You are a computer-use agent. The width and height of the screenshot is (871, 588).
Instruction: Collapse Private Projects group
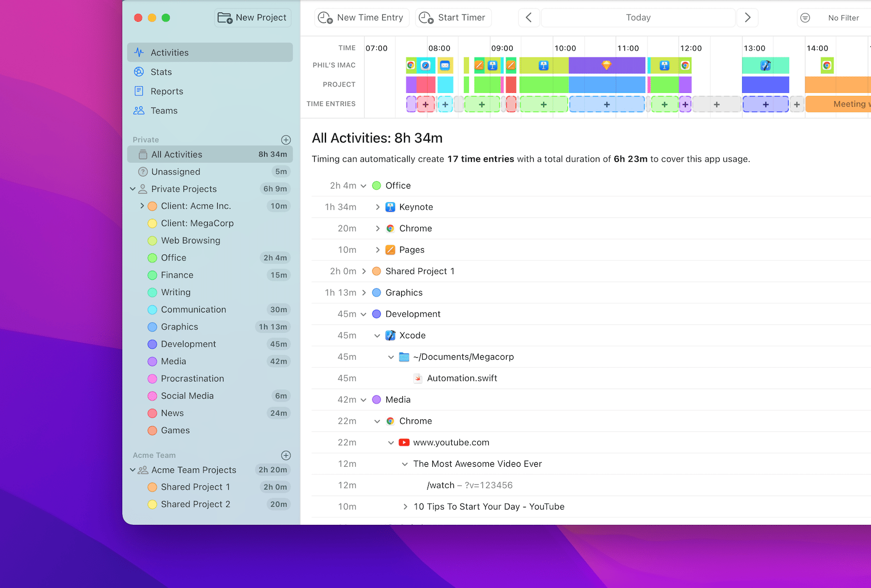[x=133, y=189]
